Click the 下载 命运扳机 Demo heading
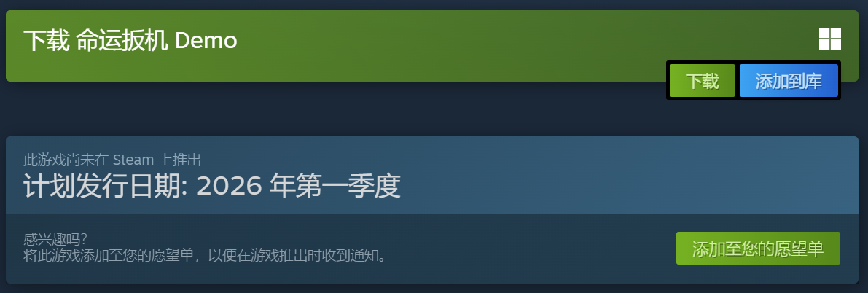868x293 pixels. point(130,40)
